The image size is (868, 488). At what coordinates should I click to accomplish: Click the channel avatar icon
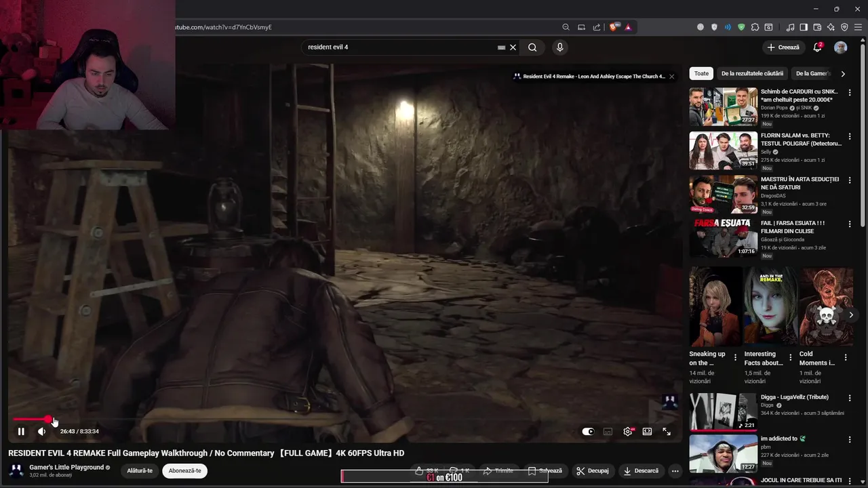point(16,471)
